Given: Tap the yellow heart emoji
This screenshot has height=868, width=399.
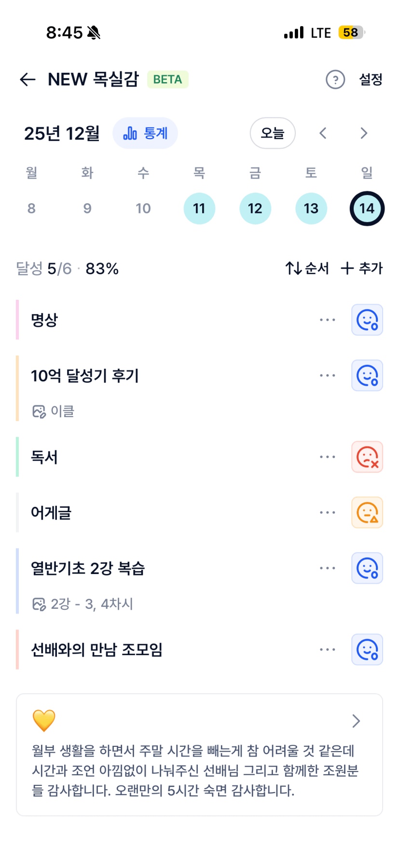Looking at the screenshot, I should (x=44, y=720).
